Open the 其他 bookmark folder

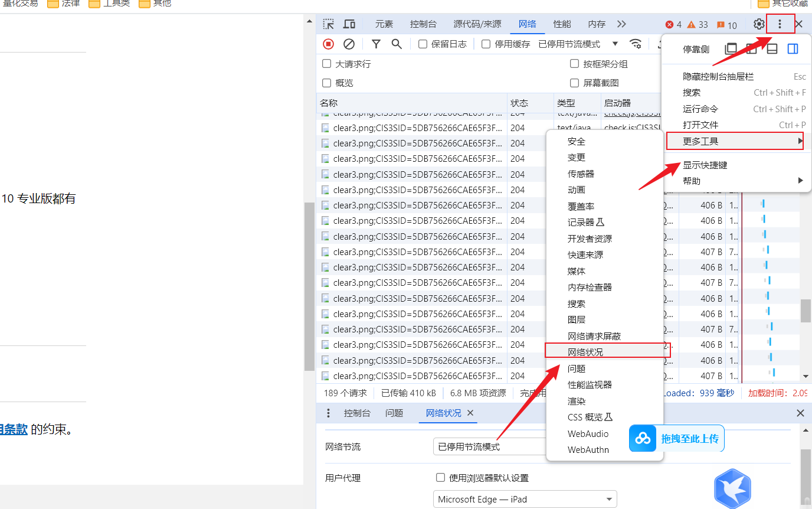coord(155,4)
